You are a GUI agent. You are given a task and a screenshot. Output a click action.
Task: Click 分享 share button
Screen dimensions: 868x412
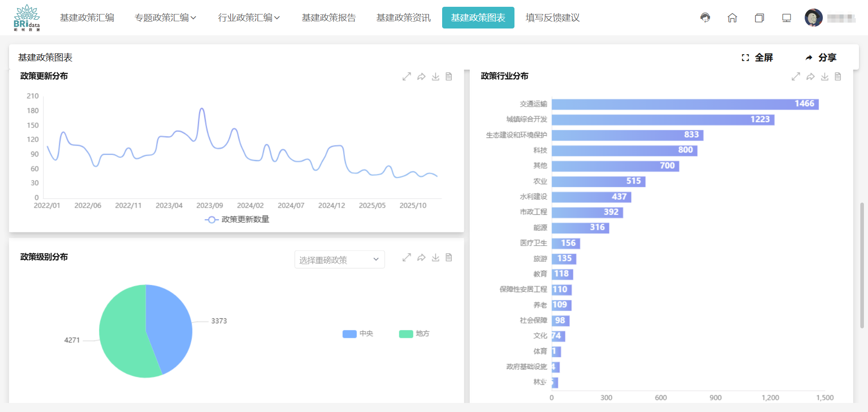pos(821,57)
